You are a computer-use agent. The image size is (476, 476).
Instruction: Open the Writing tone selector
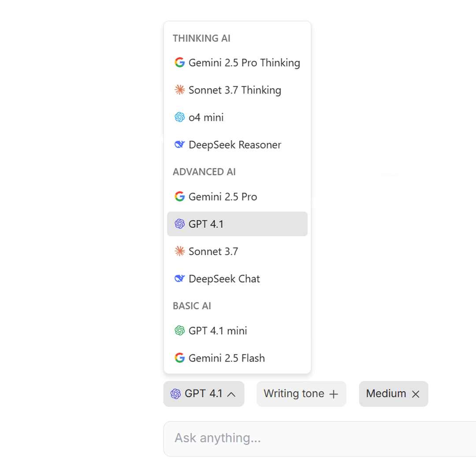point(294,394)
